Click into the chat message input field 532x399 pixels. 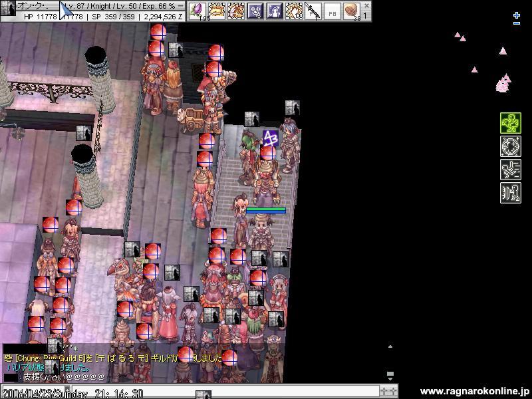225,390
